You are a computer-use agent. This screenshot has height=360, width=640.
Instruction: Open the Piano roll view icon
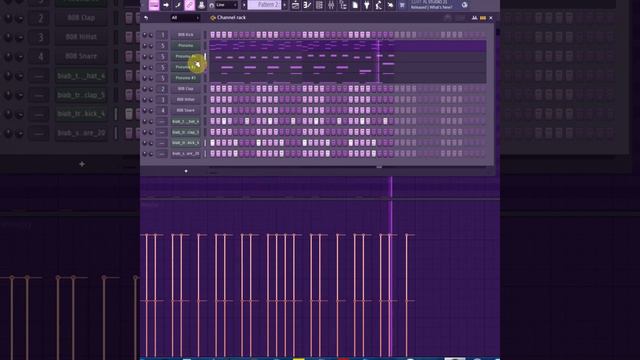point(307,5)
